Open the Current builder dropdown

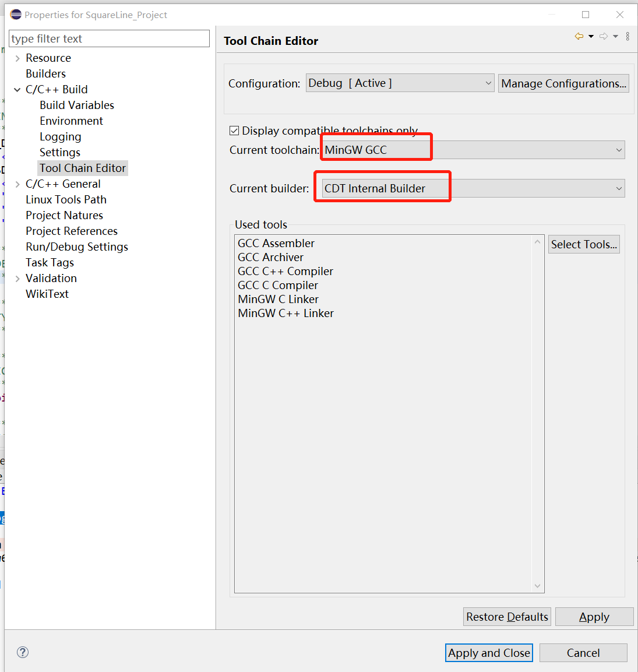pyautogui.click(x=473, y=189)
